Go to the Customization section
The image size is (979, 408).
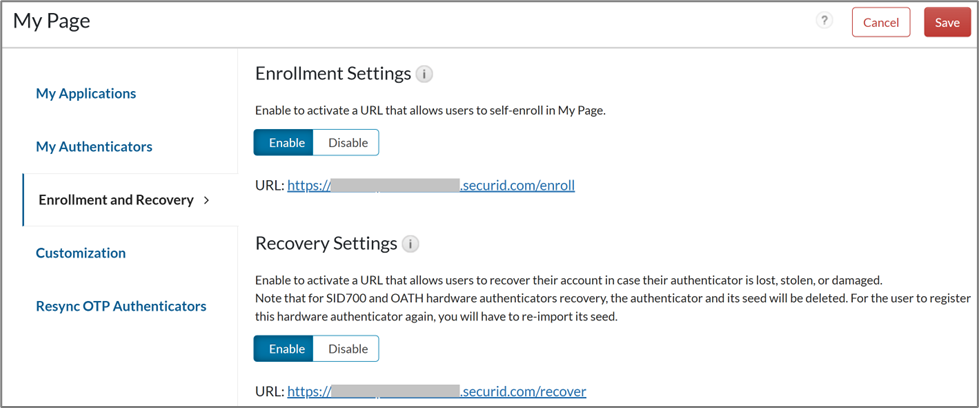(x=81, y=253)
